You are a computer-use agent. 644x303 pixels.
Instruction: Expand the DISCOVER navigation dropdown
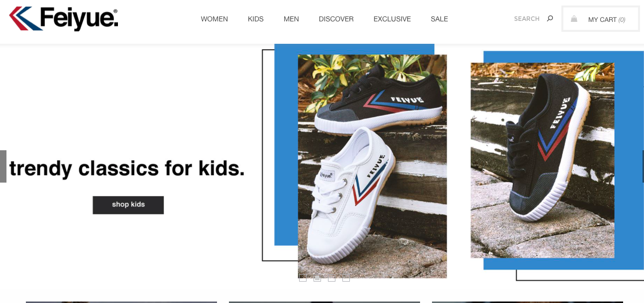point(336,19)
